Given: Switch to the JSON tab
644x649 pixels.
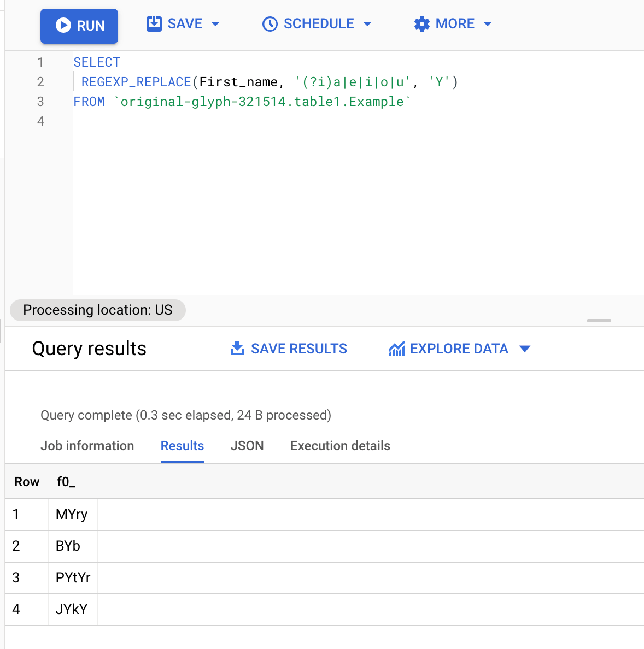Looking at the screenshot, I should point(247,446).
